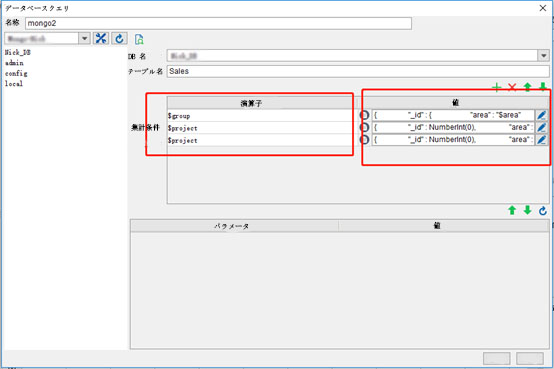Open the DB name dropdown

point(543,56)
